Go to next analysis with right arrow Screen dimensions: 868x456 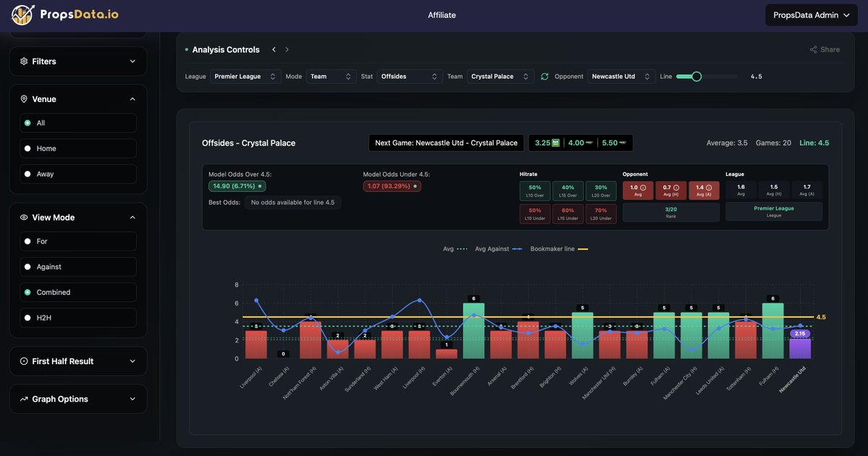click(x=287, y=50)
